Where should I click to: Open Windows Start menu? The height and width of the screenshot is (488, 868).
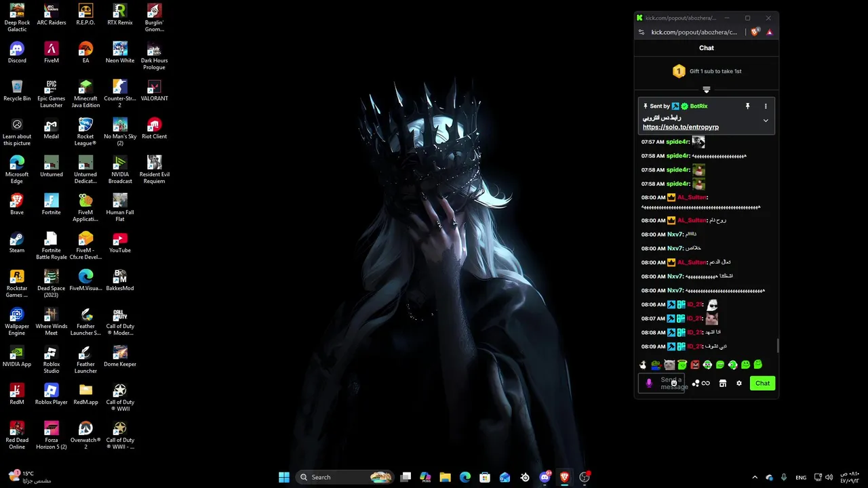point(284,477)
